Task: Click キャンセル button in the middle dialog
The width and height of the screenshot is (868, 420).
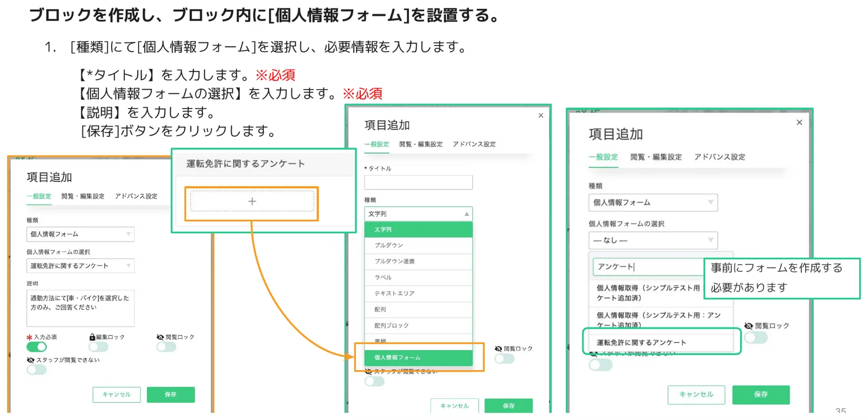Action: (x=455, y=405)
